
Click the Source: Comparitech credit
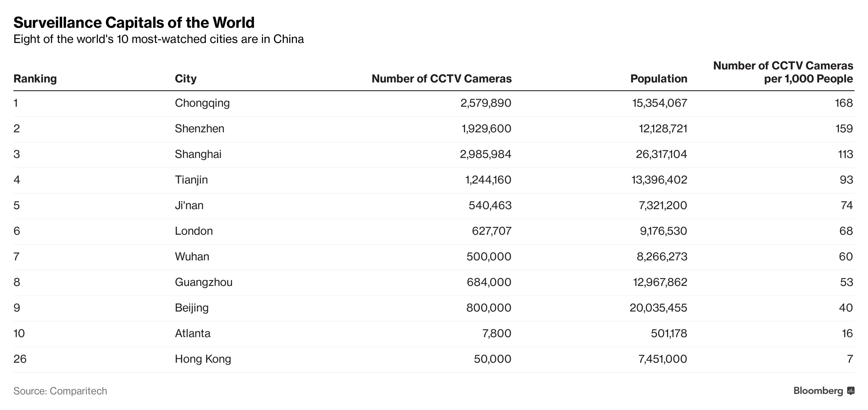coord(60,391)
